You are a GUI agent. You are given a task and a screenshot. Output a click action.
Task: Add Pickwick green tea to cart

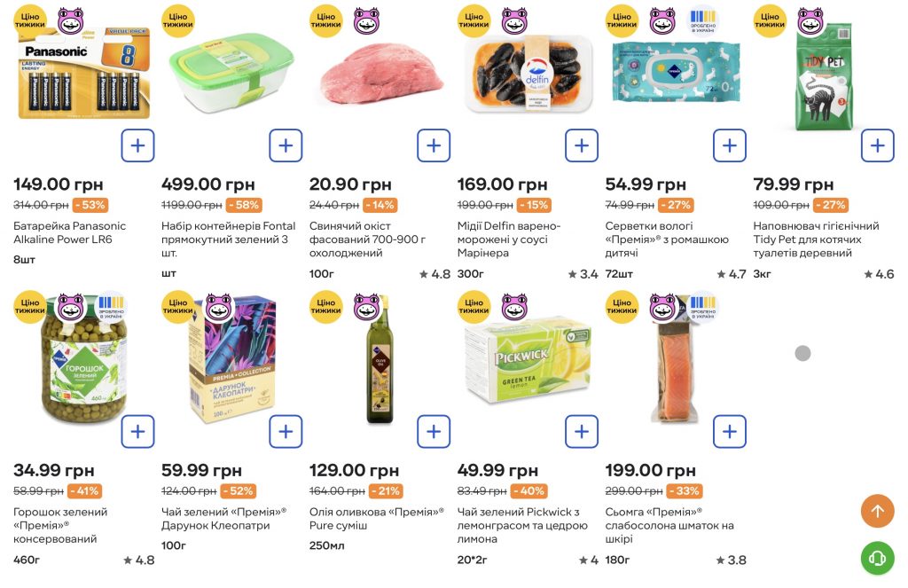click(582, 432)
